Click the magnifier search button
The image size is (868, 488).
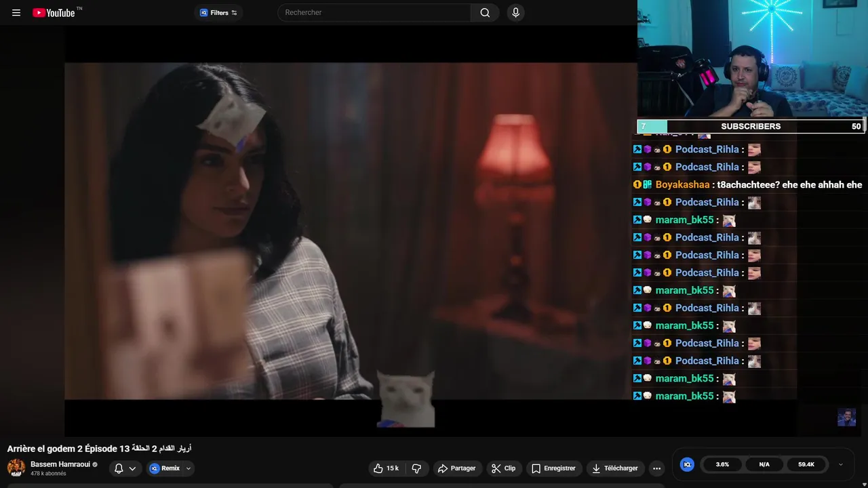click(x=485, y=13)
